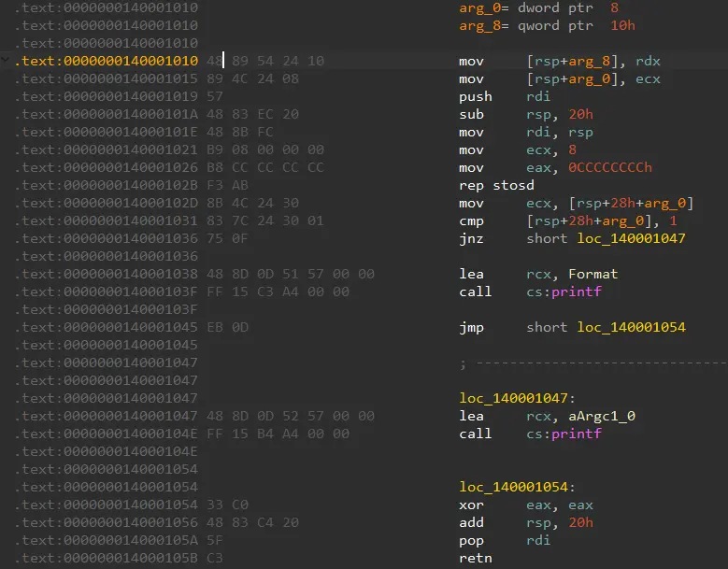The height and width of the screenshot is (569, 728).
Task: Click the add mnemonic
Action: coord(471,522)
